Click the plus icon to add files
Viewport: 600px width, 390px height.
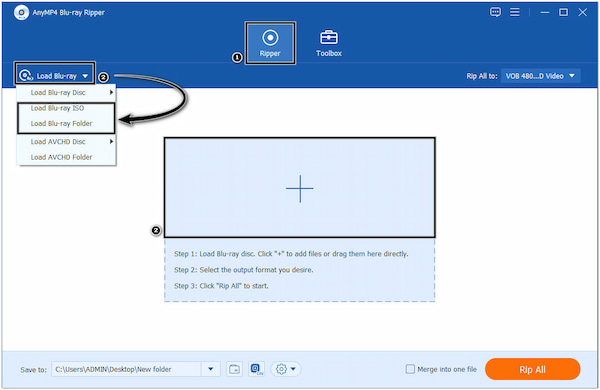coord(300,188)
